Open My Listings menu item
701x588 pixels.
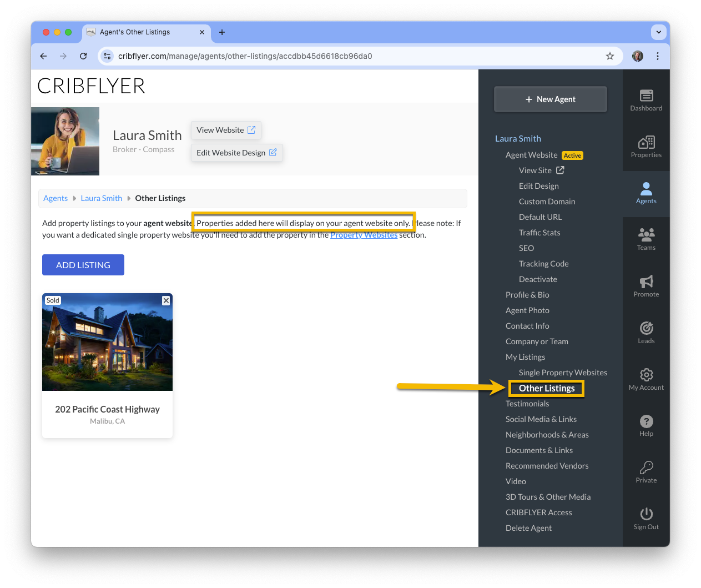525,357
